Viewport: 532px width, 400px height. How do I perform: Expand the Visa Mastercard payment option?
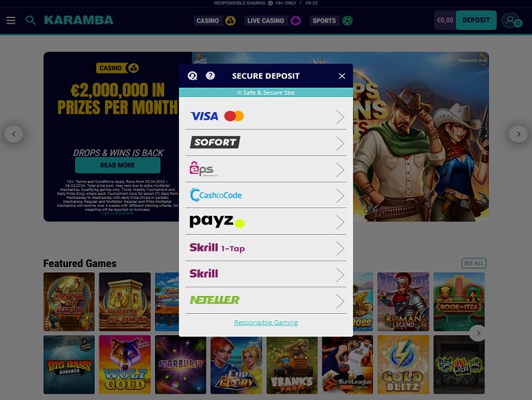tap(266, 117)
